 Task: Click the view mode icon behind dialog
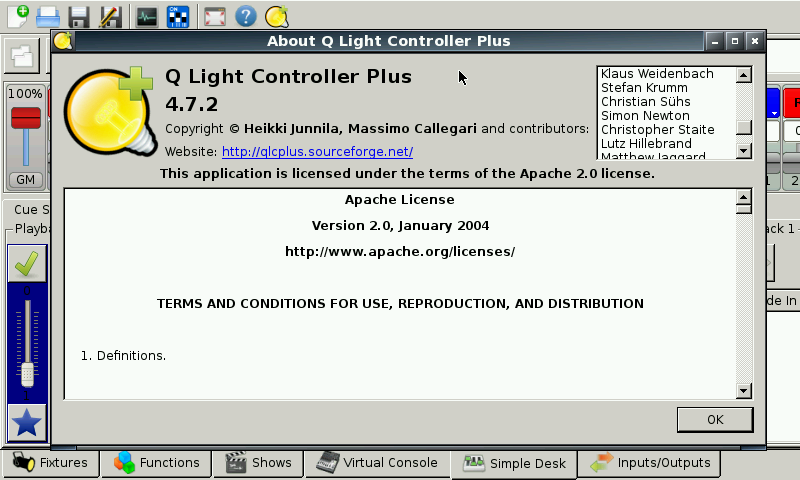pos(22,56)
